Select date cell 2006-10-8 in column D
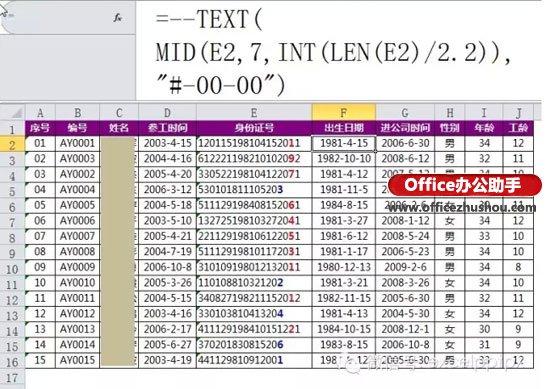The image size is (550, 389). (167, 267)
